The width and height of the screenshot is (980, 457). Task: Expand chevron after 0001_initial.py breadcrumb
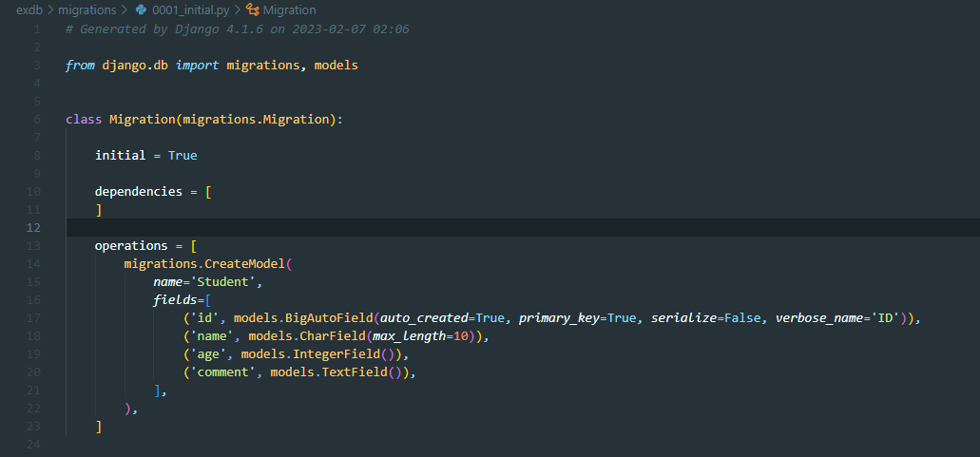click(x=238, y=10)
